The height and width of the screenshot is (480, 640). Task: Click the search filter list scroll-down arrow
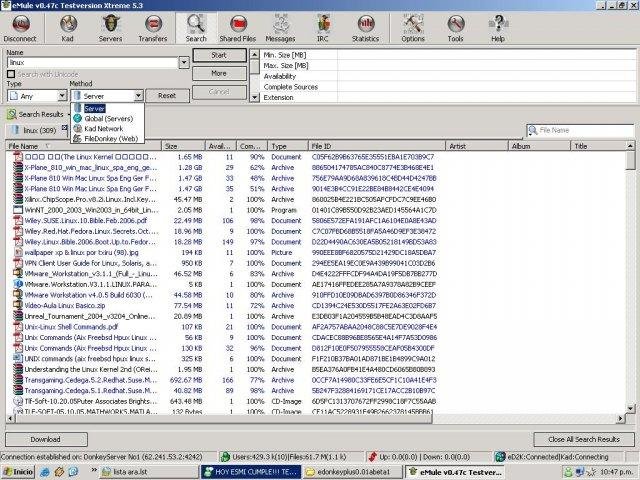[x=254, y=98]
